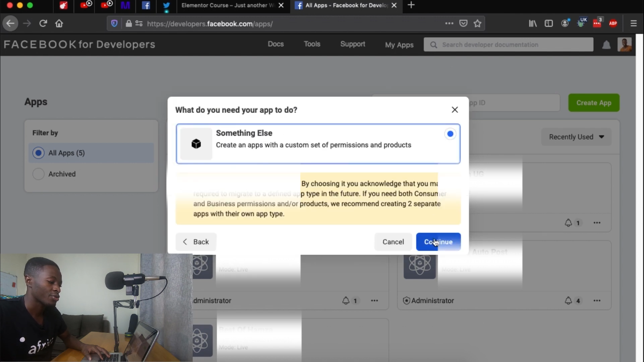Open the three-dot menu beside bell 4
The width and height of the screenshot is (644, 362).
[x=597, y=301]
